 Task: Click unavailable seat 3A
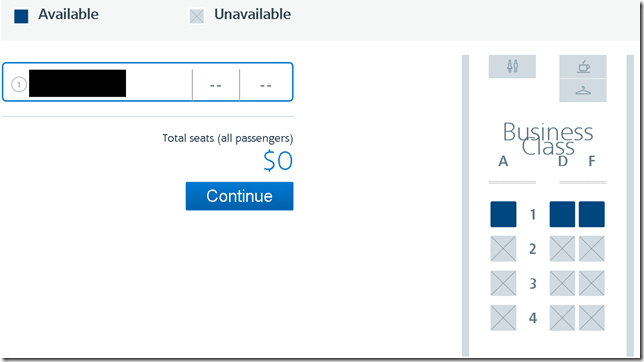pos(503,283)
